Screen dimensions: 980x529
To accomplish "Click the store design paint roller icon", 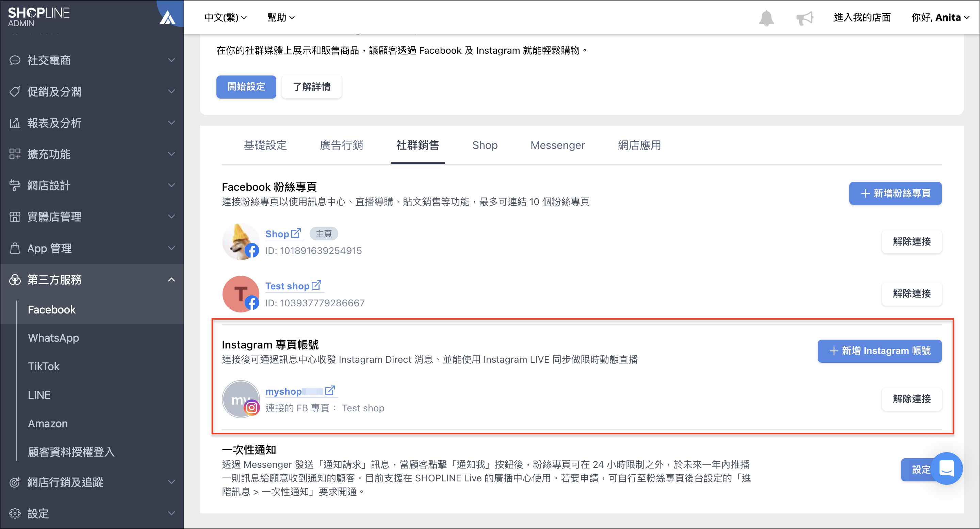I will point(15,185).
